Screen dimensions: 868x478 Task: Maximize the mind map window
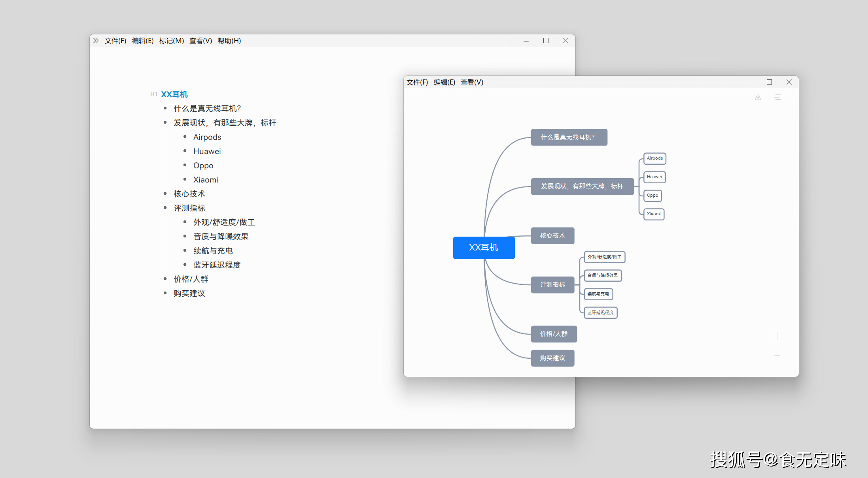pyautogui.click(x=769, y=82)
